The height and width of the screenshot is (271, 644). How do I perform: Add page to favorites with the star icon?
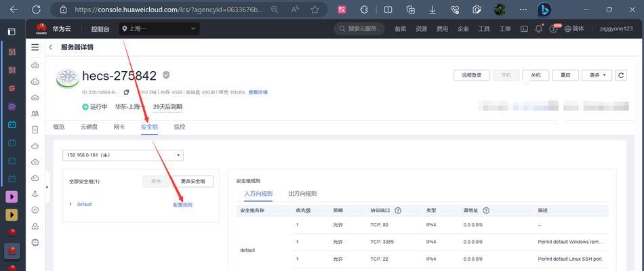[315, 9]
